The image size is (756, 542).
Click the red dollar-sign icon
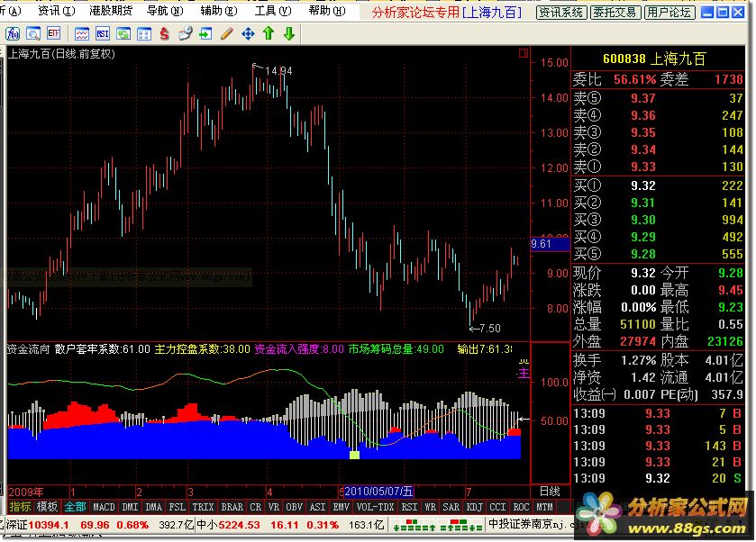tap(164, 33)
